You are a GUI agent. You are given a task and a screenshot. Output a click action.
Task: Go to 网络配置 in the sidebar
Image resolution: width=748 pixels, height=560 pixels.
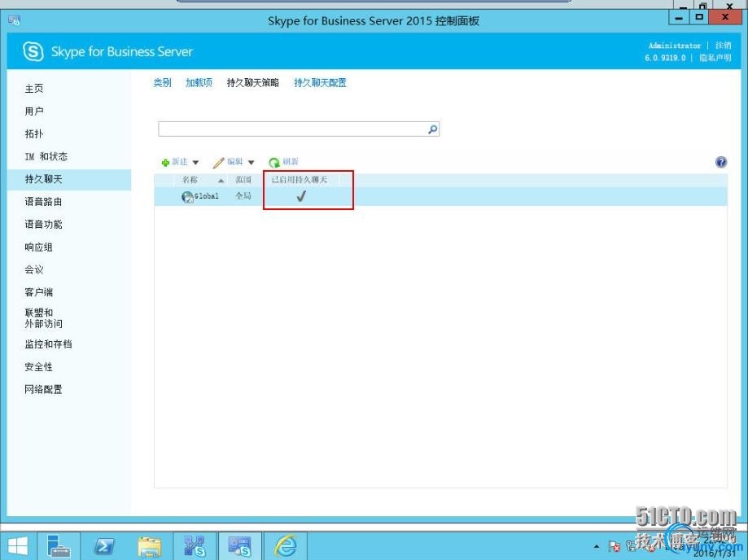tap(43, 389)
